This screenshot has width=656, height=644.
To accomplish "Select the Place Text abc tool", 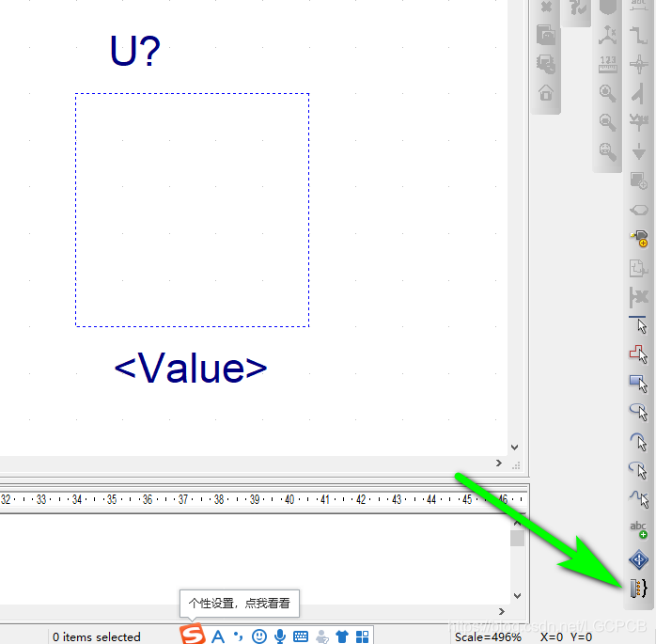I will point(639,530).
